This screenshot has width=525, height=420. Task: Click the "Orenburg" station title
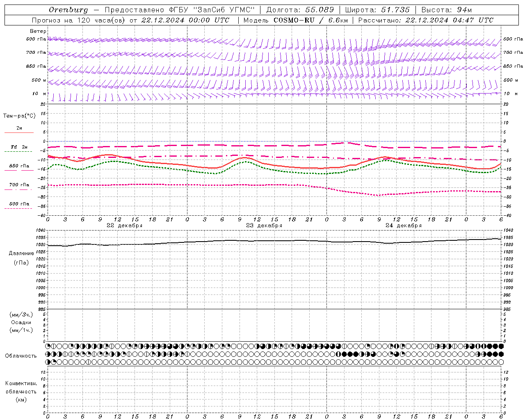pyautogui.click(x=68, y=10)
